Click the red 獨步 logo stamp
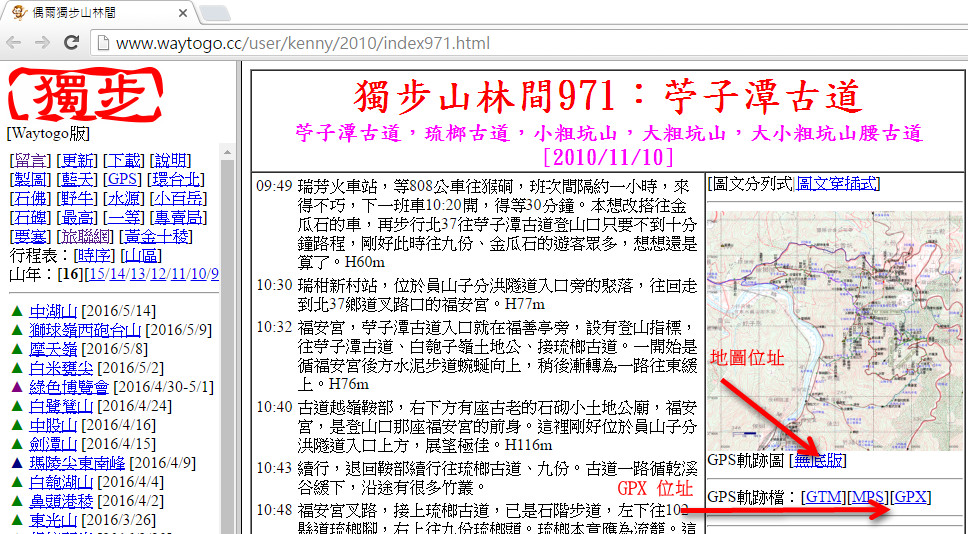 pos(85,94)
